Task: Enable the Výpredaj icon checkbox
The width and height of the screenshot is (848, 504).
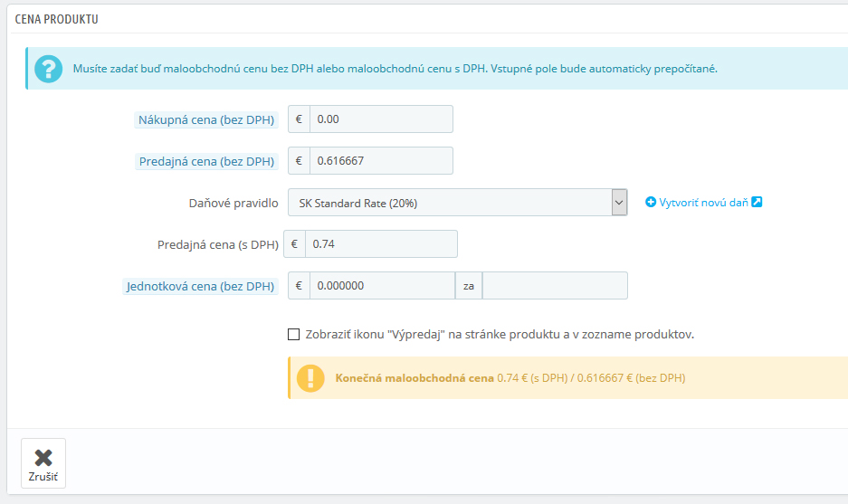Action: (293, 334)
